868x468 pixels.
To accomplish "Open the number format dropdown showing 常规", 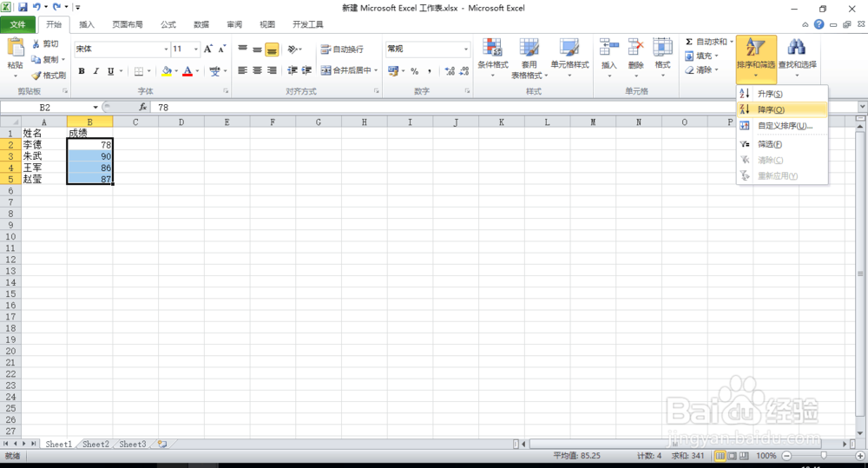I will pyautogui.click(x=465, y=49).
